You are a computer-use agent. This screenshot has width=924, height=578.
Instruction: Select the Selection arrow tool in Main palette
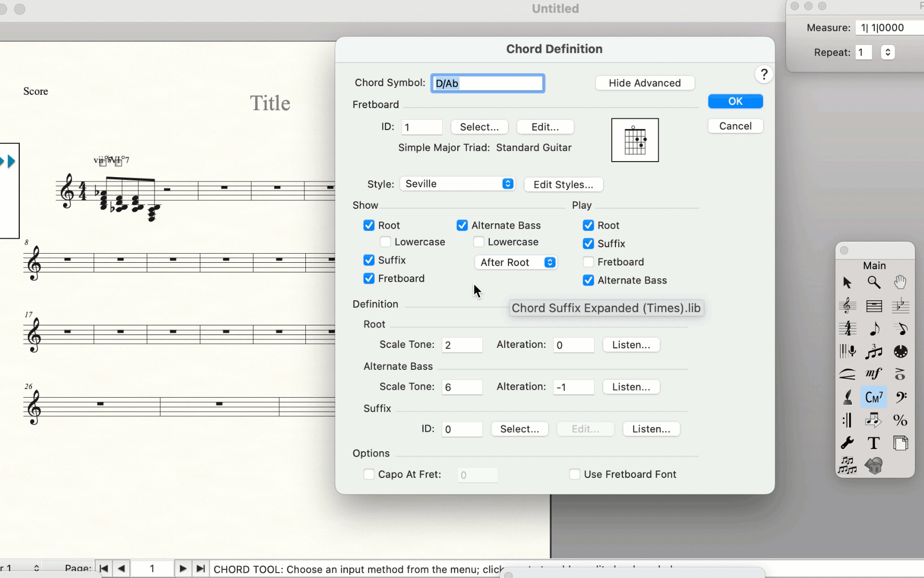pyautogui.click(x=847, y=283)
